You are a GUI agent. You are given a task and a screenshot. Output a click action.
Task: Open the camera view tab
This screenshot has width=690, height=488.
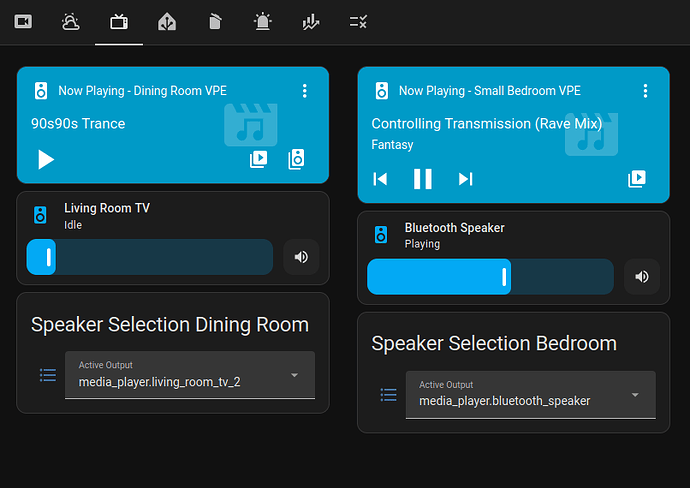(x=23, y=22)
